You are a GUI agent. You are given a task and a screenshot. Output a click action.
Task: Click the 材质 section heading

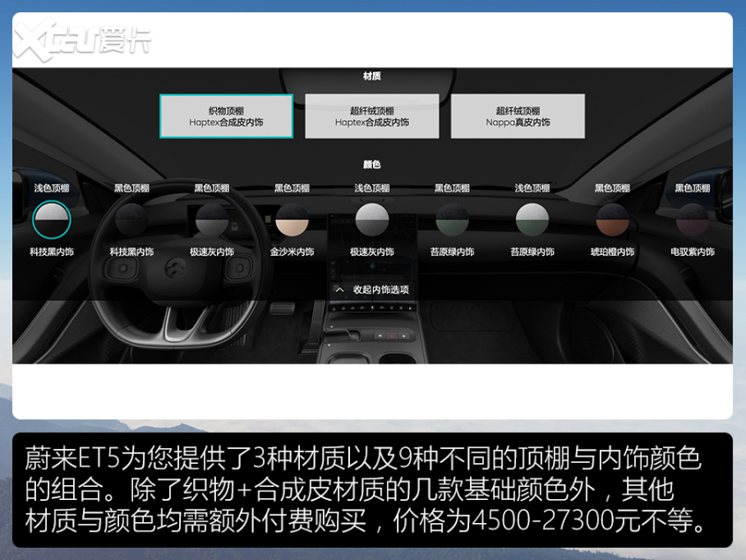(x=372, y=76)
